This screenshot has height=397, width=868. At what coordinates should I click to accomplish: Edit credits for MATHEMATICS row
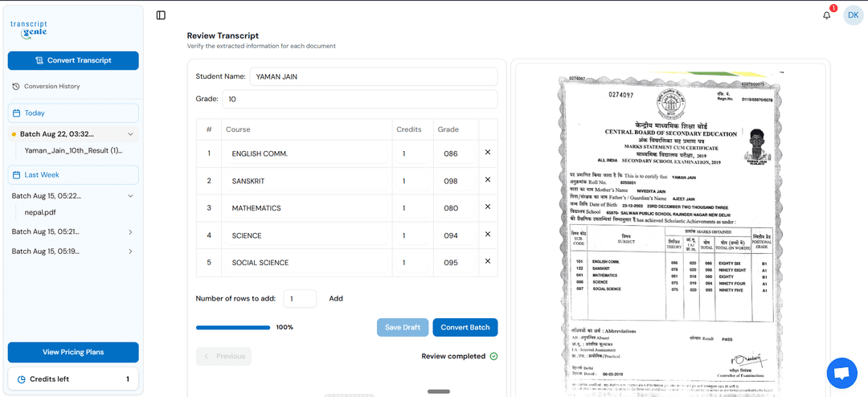(413, 208)
